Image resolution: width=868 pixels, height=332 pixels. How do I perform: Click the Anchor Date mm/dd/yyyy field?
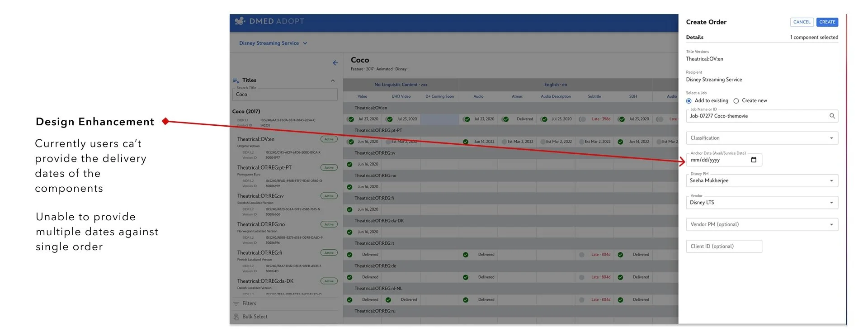point(724,160)
